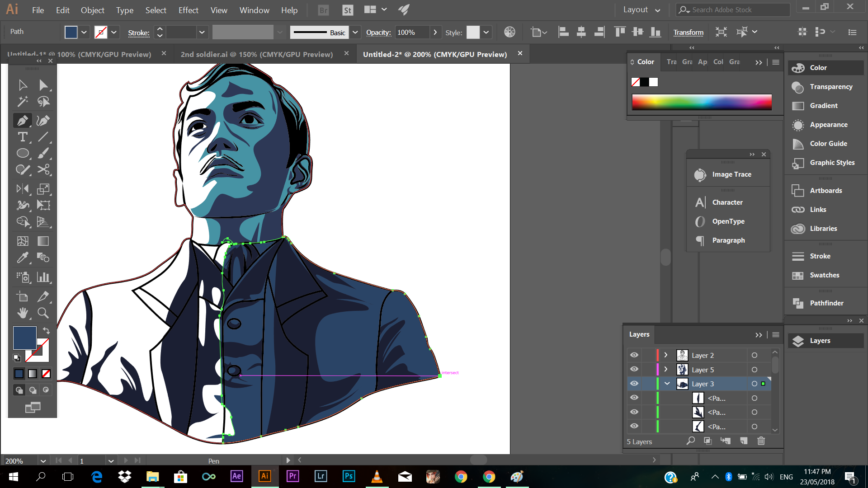Open the Object menu
868x488 pixels.
(92, 10)
